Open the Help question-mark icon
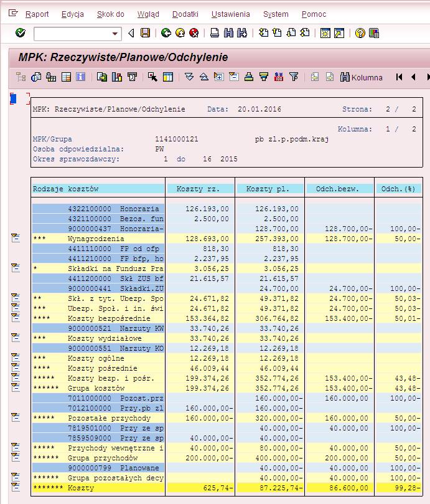 [x=360, y=33]
